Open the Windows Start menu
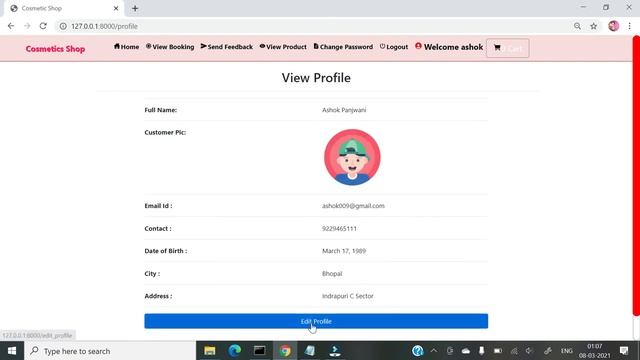640x360 pixels. click(12, 351)
